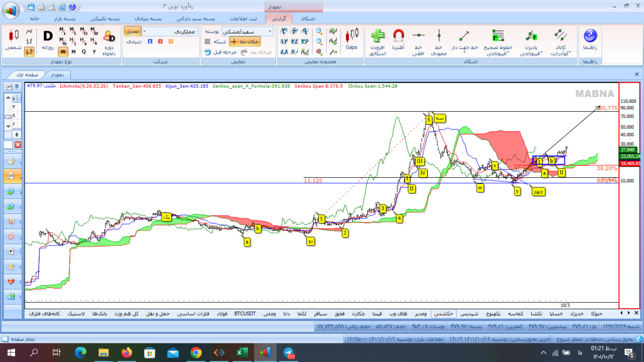Open Excel from the taskbar
The image size is (644, 362).
[x=243, y=352]
